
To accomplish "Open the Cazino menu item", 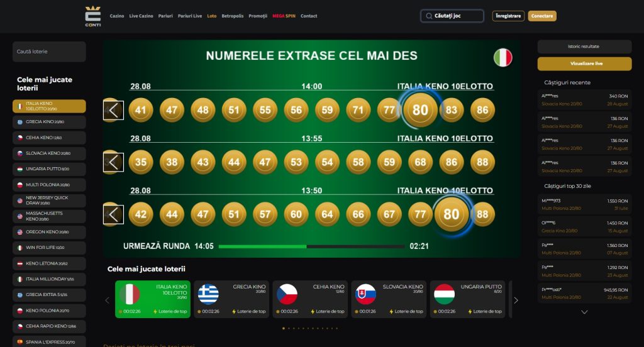I will point(116,16).
